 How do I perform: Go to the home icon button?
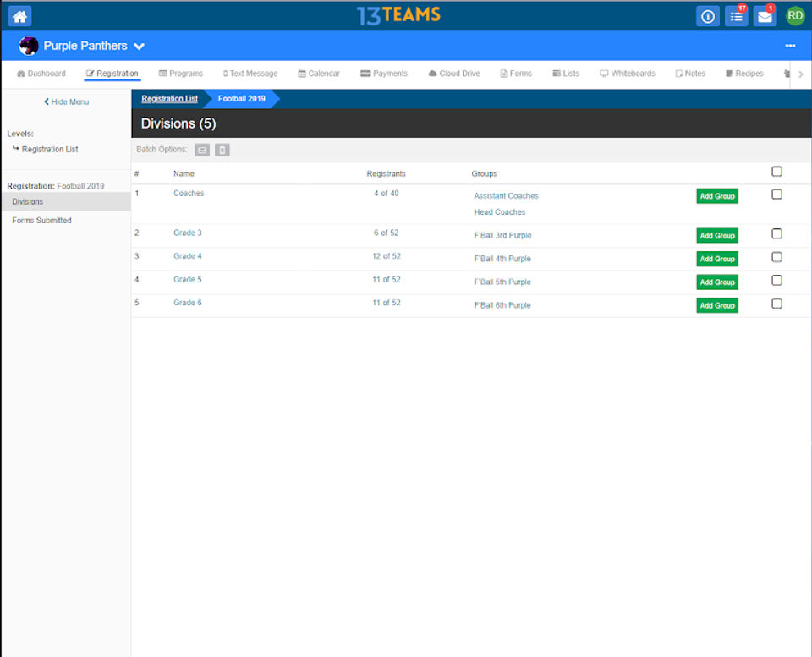pyautogui.click(x=19, y=17)
